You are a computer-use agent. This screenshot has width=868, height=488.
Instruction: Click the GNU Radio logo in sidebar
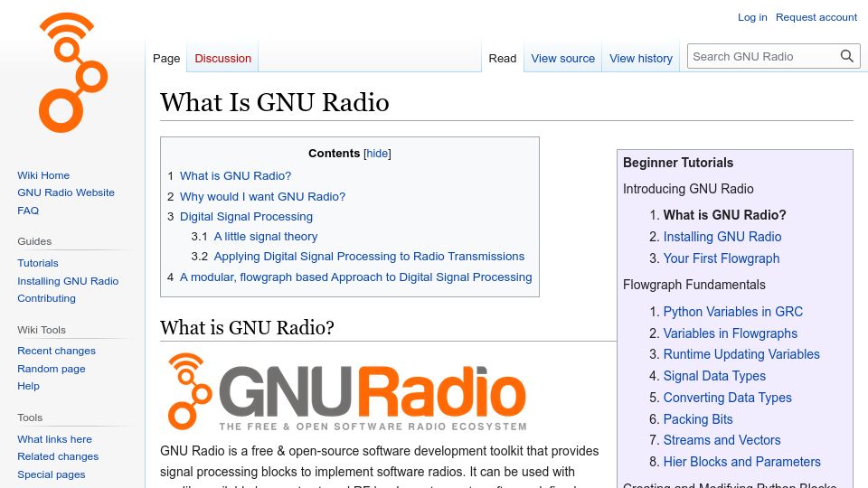72,72
